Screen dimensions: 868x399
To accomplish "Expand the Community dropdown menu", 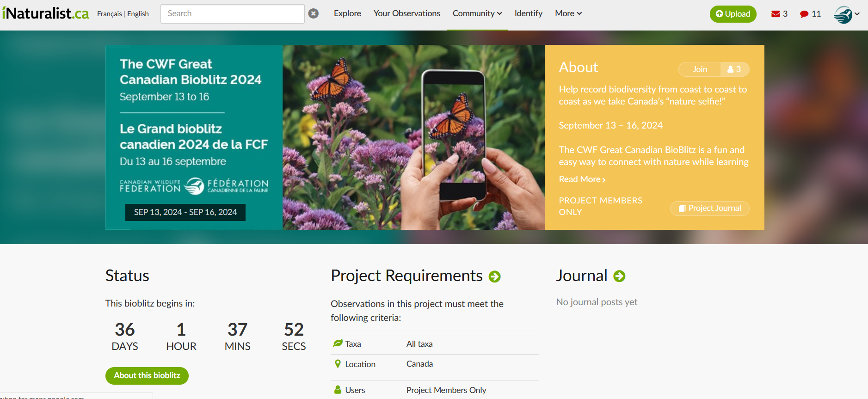I will point(477,13).
